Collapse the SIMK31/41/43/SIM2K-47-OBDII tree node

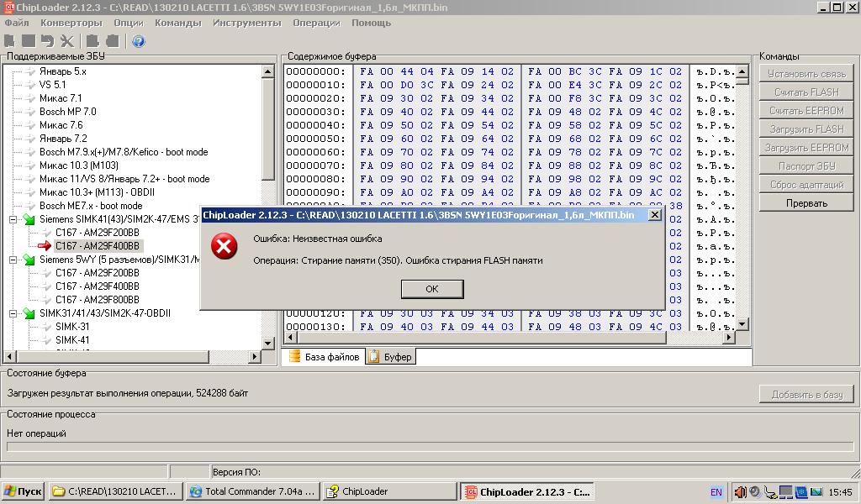(14, 313)
